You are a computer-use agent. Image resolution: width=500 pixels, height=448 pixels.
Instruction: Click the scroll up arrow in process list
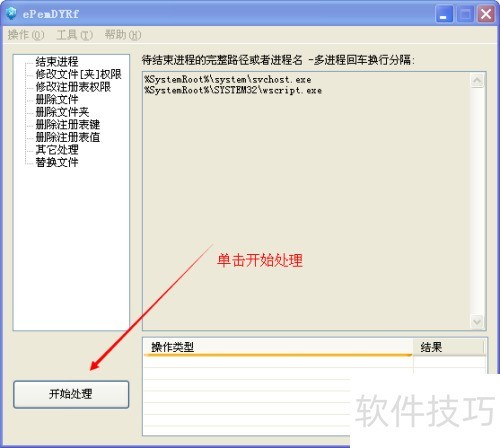tap(477, 80)
